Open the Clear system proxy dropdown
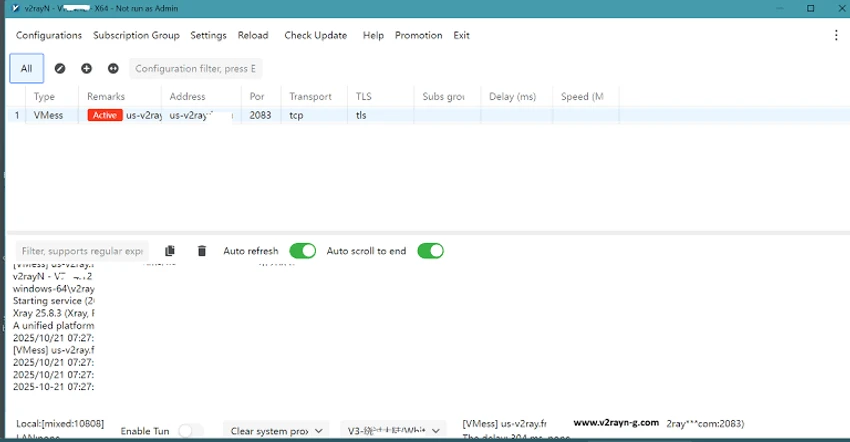 (276, 431)
